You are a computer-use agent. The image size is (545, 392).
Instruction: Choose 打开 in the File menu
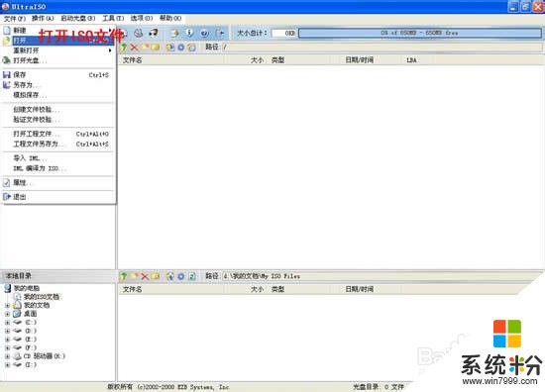coord(58,41)
